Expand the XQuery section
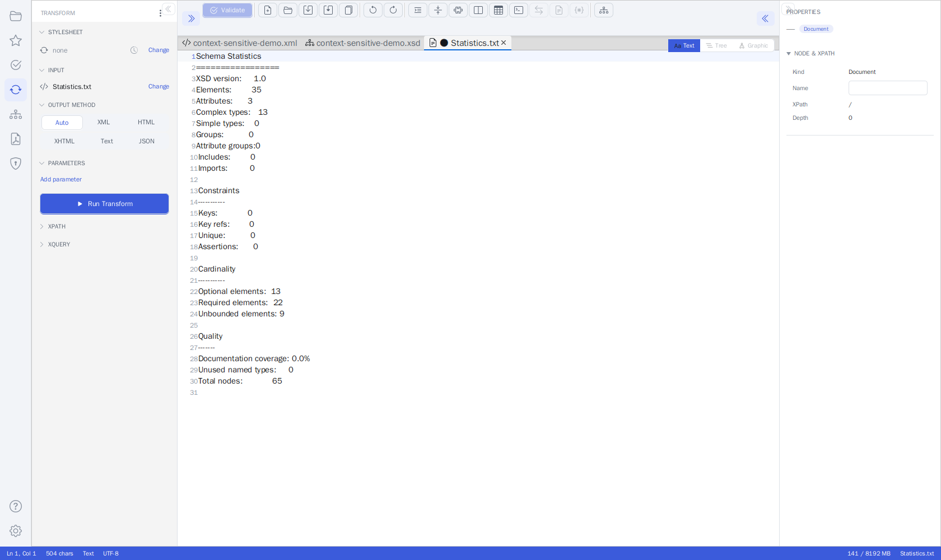 [41, 244]
